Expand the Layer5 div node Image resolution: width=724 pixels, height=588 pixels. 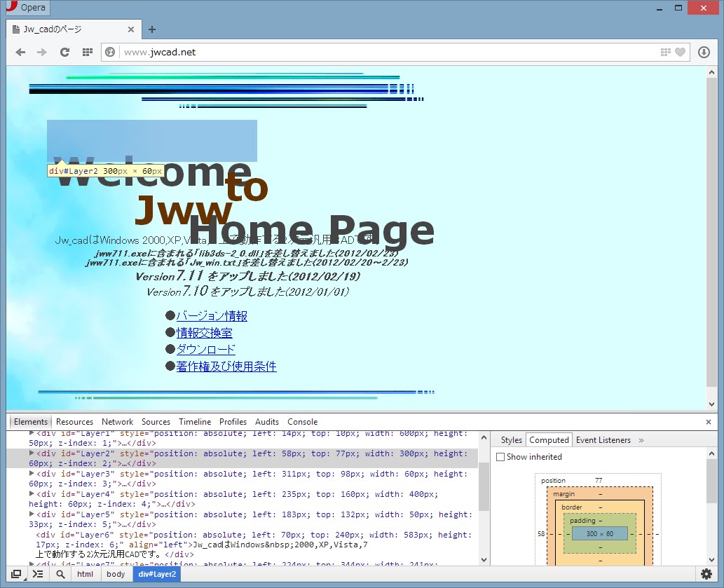click(32, 514)
